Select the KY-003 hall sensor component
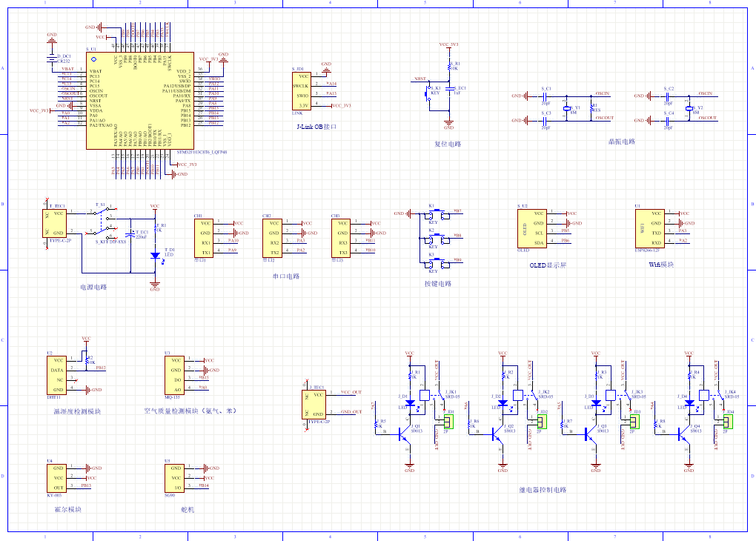Image resolution: width=756 pixels, height=541 pixels. 56,478
